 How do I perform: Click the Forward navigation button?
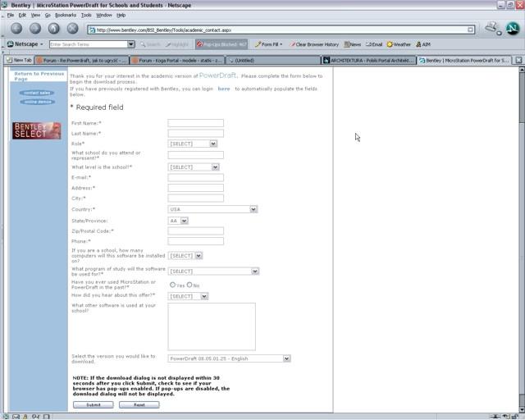click(34, 29)
